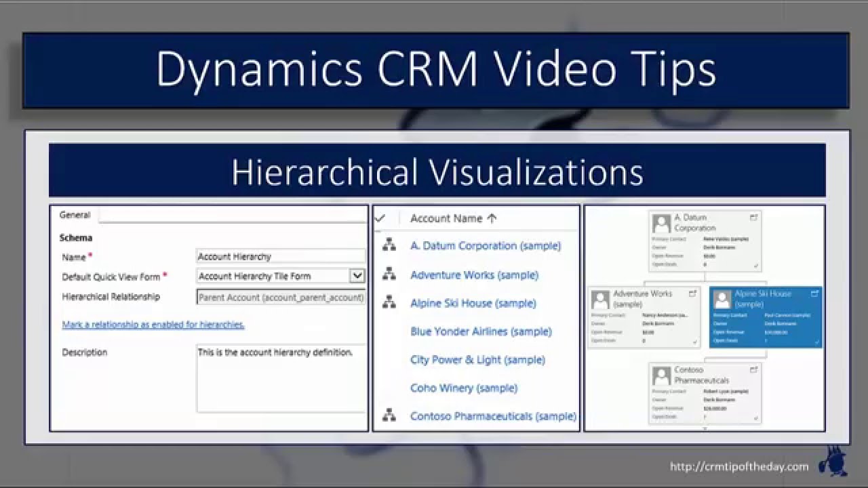Image resolution: width=868 pixels, height=488 pixels.
Task: Click contact avatar on Adventure Works tile
Action: click(x=600, y=300)
